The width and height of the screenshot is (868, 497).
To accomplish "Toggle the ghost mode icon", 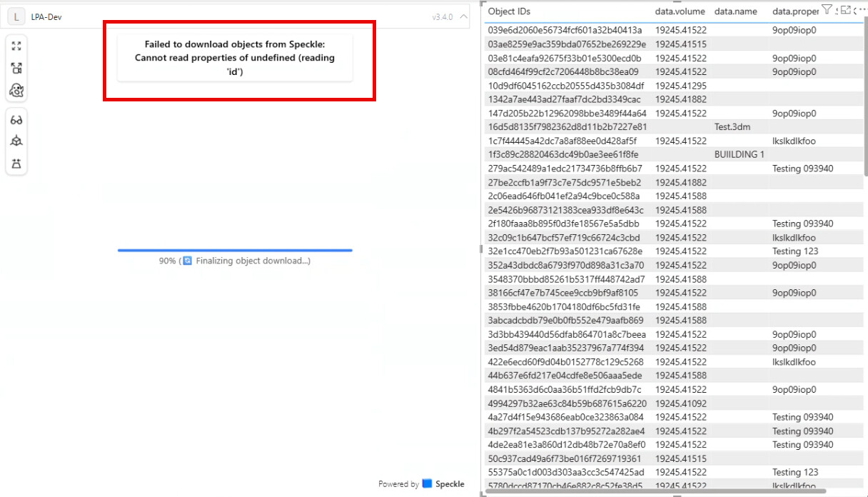I will [x=16, y=90].
